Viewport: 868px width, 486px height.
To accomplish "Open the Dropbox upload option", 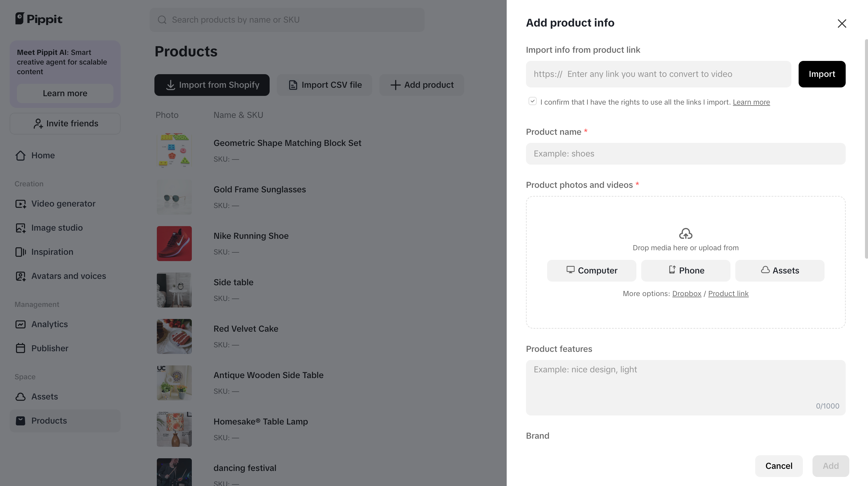I will click(x=686, y=293).
